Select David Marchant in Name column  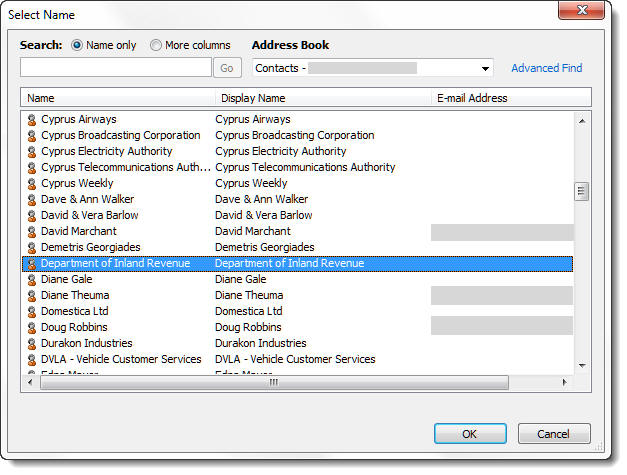coord(79,231)
